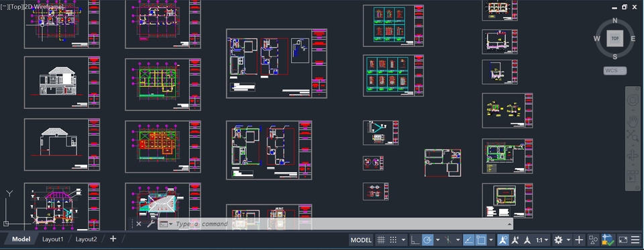The image size is (644, 250).
Task: Click Zoom Extents in navigation bar
Action: (633, 136)
